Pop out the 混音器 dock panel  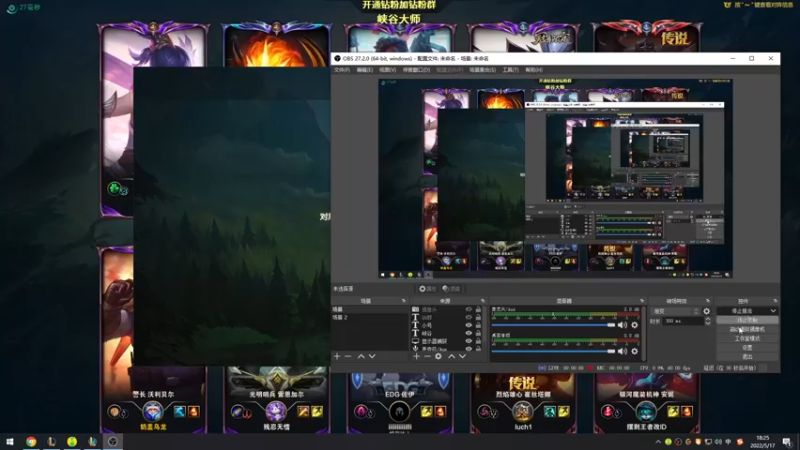(x=642, y=301)
